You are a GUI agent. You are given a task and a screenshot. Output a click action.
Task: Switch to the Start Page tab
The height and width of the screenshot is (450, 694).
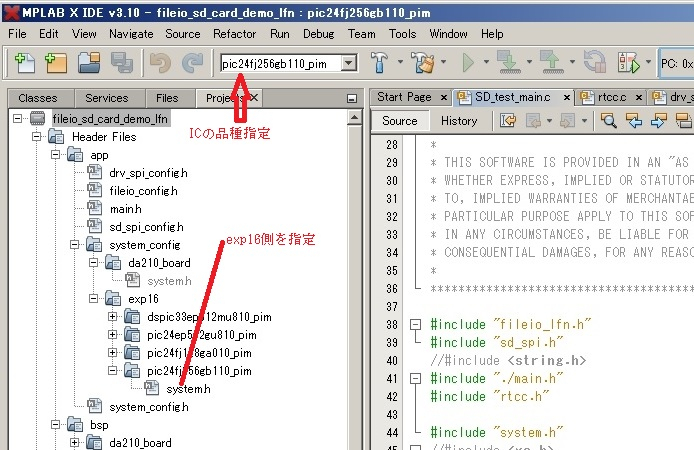coord(404,97)
